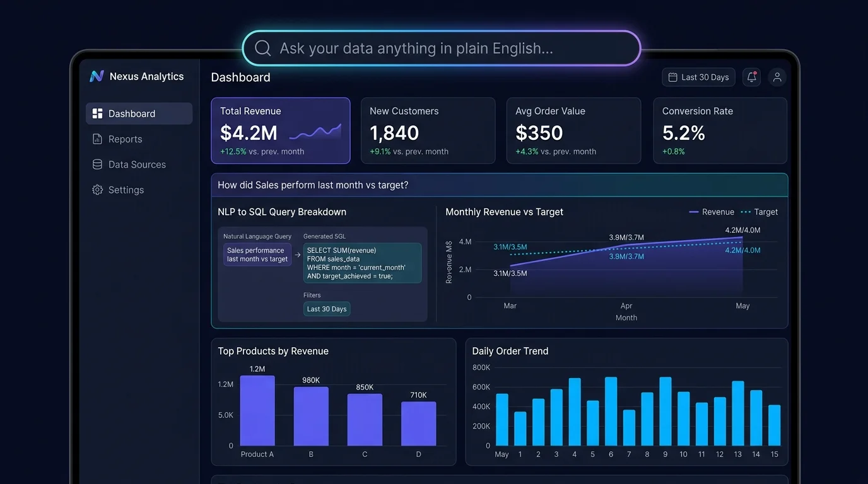The image size is (868, 484).
Task: Click the Data Sources database icon
Action: tap(97, 164)
